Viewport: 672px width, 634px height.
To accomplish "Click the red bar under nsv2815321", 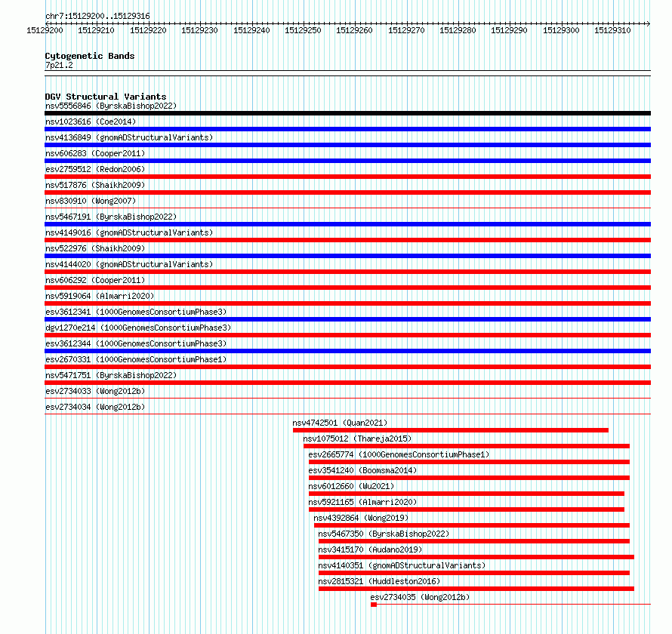I will (x=476, y=589).
